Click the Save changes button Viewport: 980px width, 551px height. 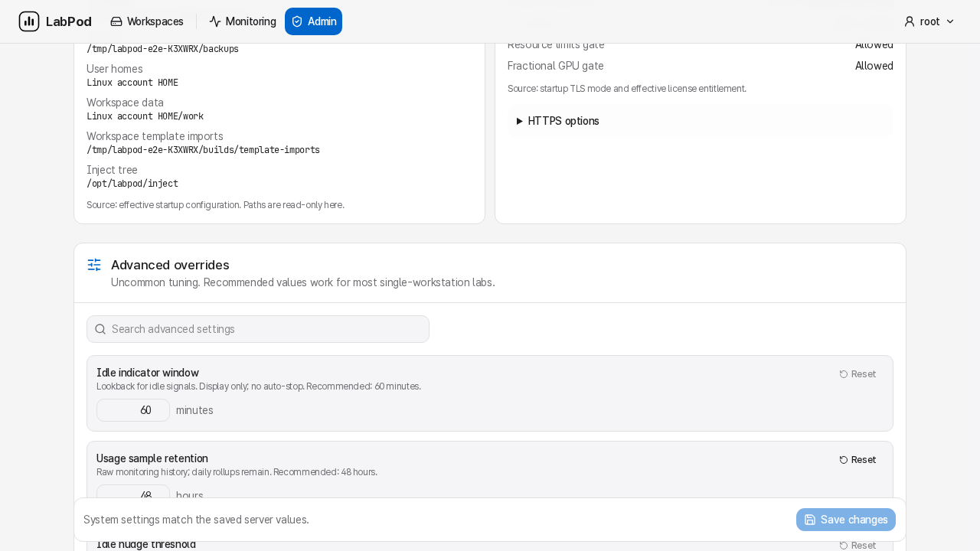(x=846, y=520)
